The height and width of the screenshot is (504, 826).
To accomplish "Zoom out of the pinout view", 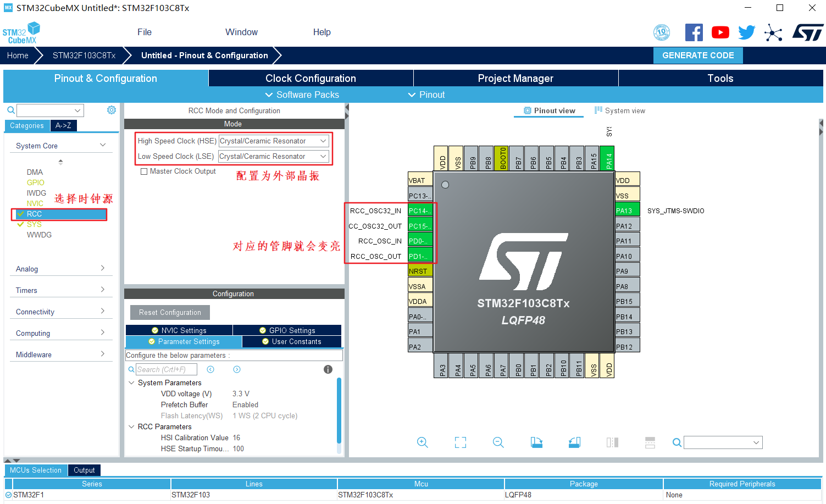I will 498,442.
